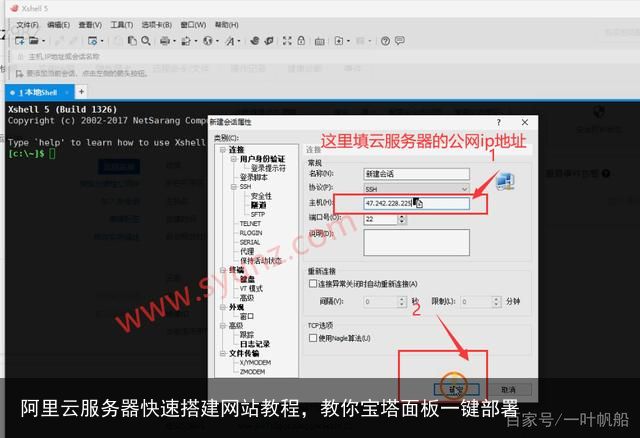Click the port number spinner arrows
This screenshot has width=640, height=438.
tap(402, 219)
